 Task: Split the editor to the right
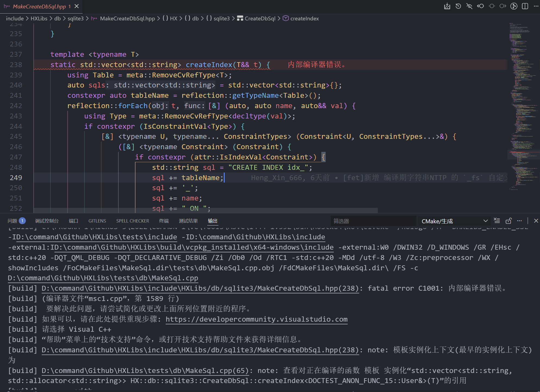point(525,6)
